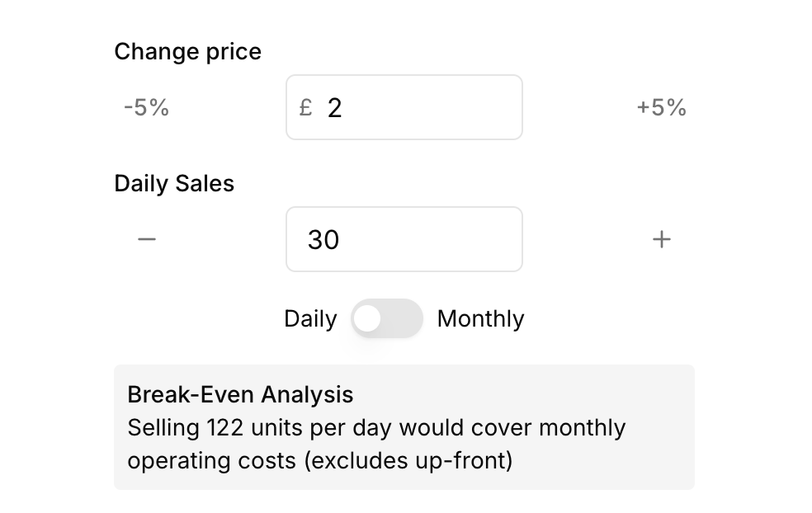
Task: Click the Change price heading
Action: click(x=187, y=51)
